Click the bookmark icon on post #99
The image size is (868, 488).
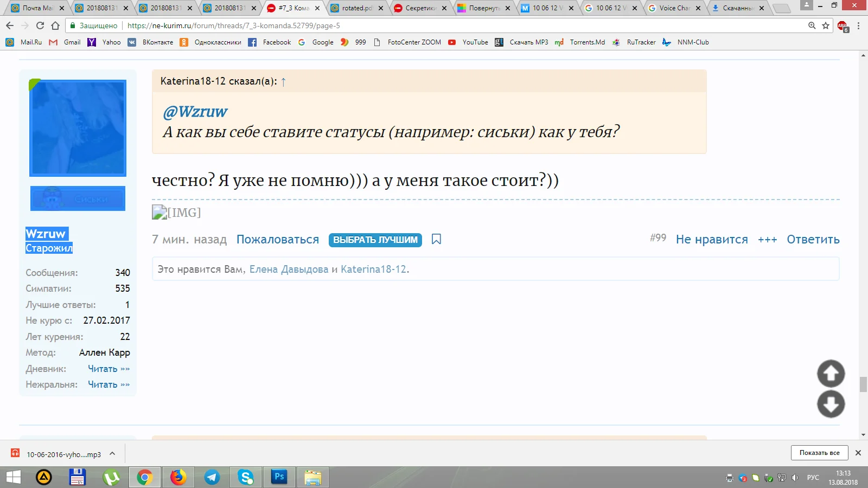[x=436, y=239]
